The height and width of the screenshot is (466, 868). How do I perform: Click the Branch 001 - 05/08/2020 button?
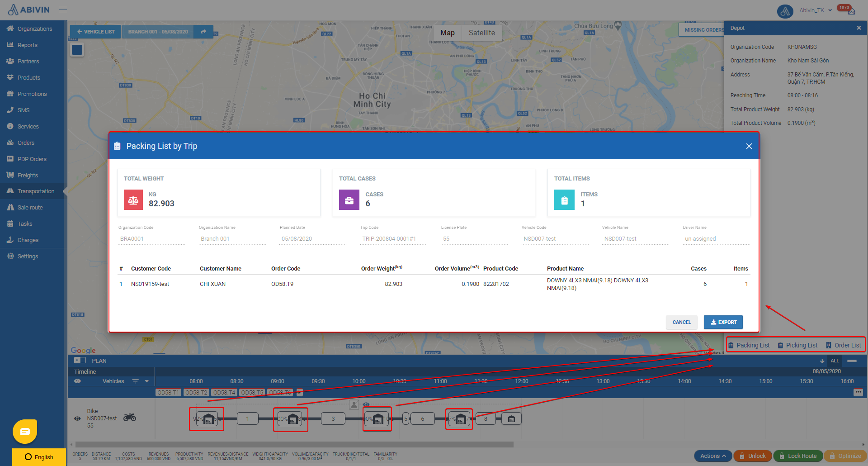[x=158, y=32]
